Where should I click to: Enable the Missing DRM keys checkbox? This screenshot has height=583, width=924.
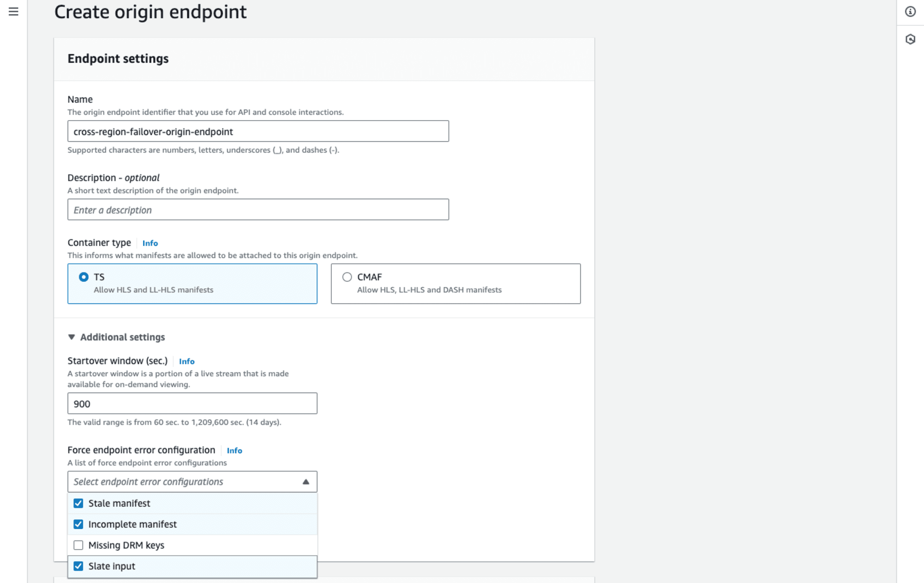79,545
